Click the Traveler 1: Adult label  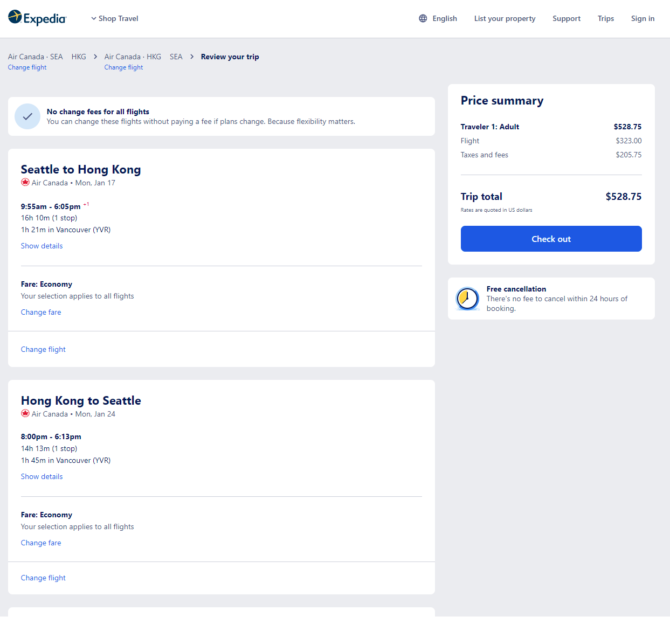(490, 126)
